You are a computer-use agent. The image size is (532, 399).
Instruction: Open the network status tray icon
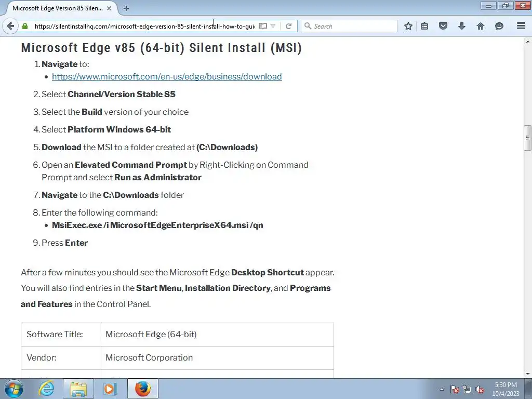[467, 389]
